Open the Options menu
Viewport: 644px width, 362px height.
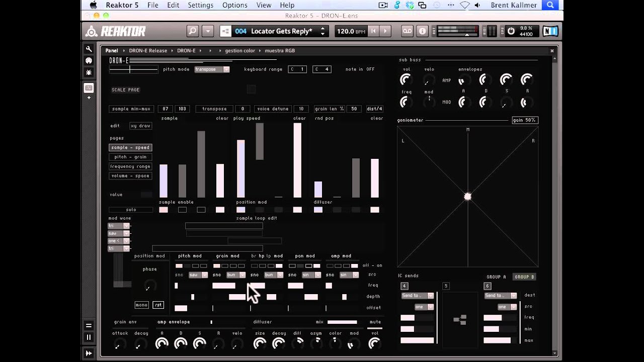coord(234,5)
